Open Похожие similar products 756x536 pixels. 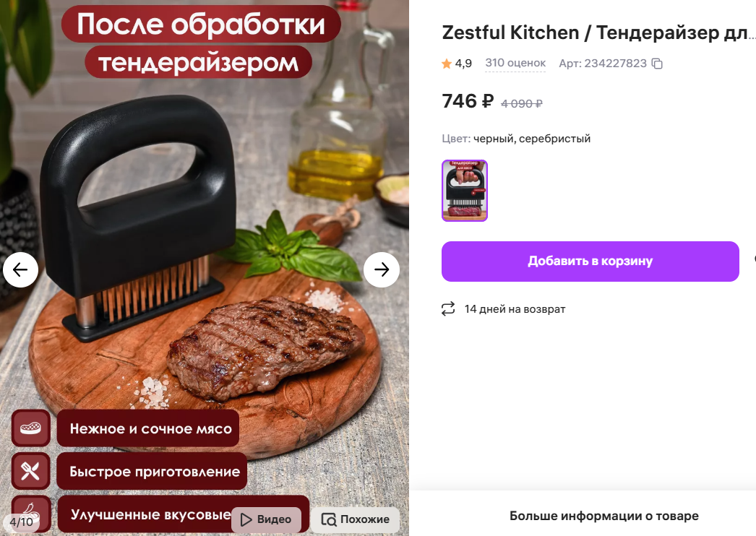pos(355,519)
